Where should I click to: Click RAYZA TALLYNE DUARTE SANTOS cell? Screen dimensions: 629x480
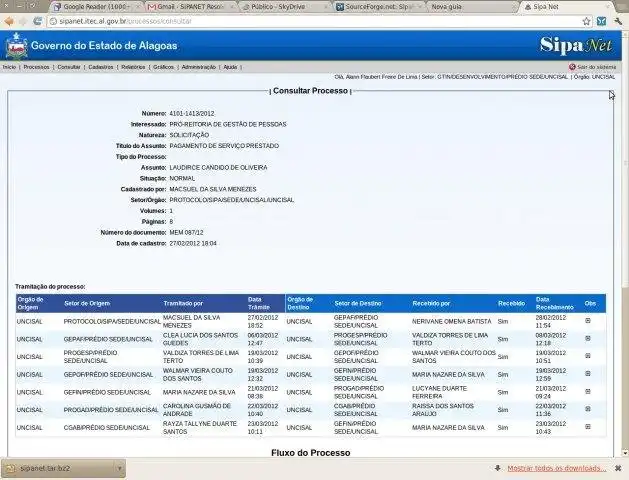pos(200,427)
